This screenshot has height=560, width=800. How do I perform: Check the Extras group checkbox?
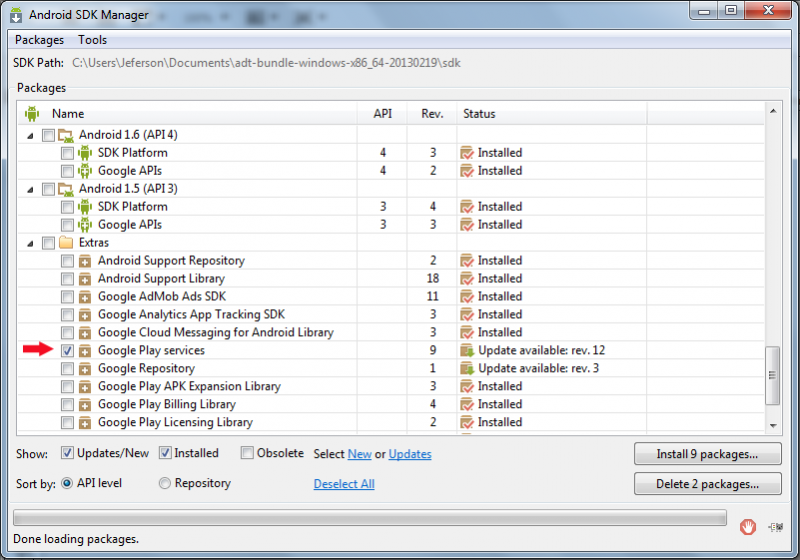(x=48, y=243)
